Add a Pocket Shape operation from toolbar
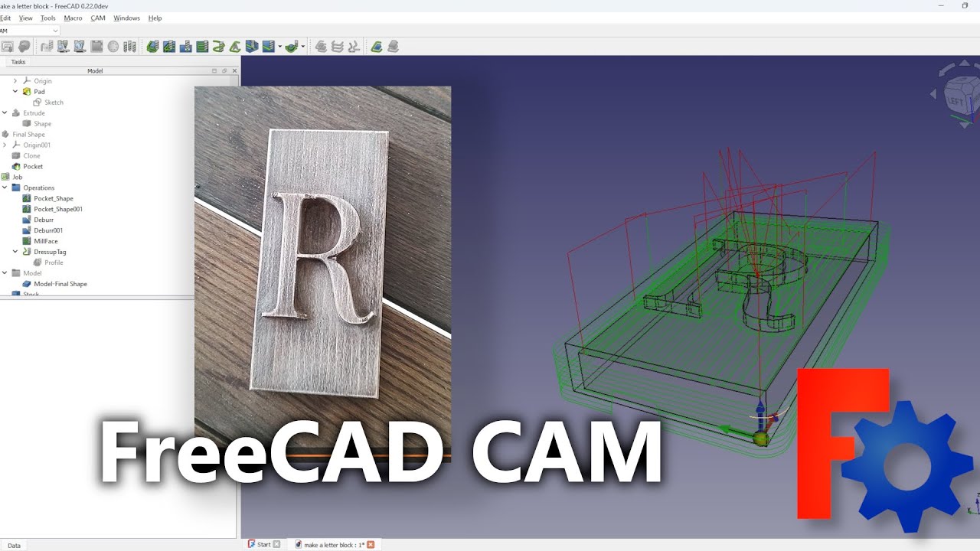 tap(168, 47)
